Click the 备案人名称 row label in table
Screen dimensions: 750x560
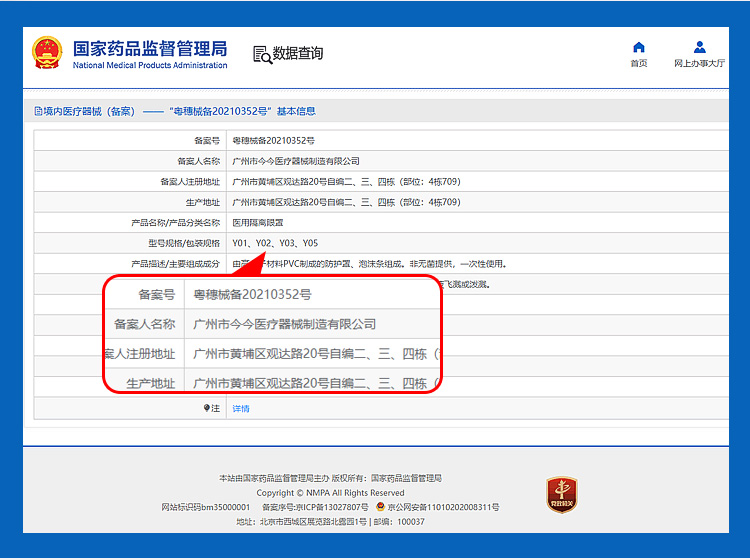(x=199, y=161)
